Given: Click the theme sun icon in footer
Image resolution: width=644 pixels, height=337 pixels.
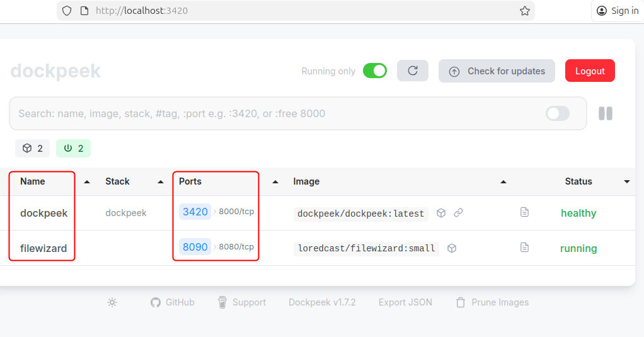Looking at the screenshot, I should [x=112, y=302].
